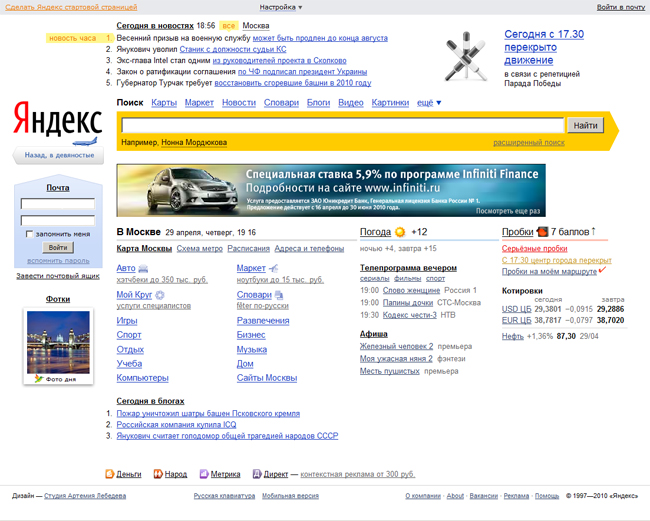The height and width of the screenshot is (521, 650).
Task: Select the Маркет search tab
Action: click(x=199, y=102)
